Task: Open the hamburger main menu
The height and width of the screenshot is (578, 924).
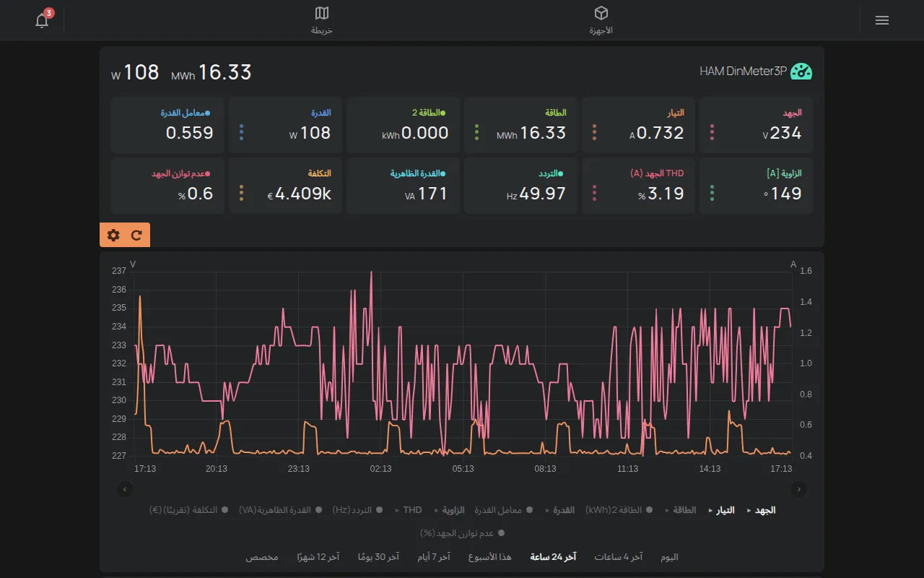Action: pos(881,20)
